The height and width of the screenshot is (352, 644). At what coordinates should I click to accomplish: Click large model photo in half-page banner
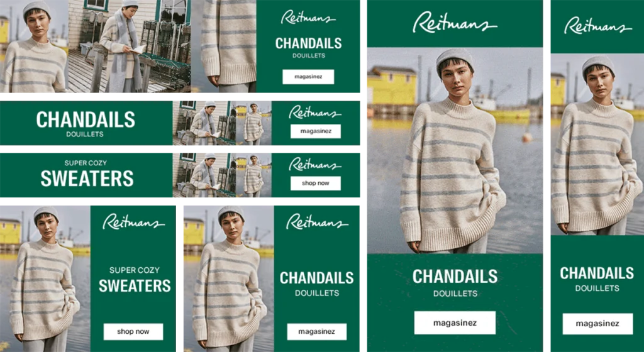pyautogui.click(x=455, y=151)
